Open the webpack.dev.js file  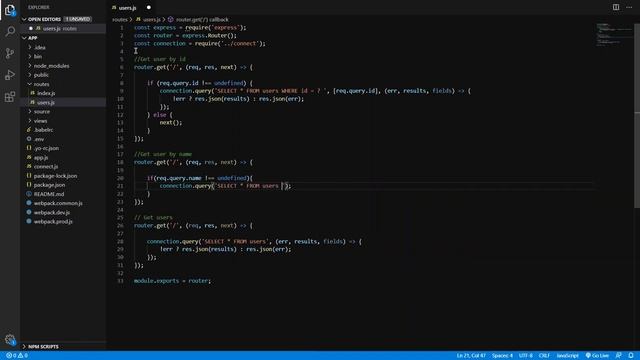pyautogui.click(x=51, y=213)
